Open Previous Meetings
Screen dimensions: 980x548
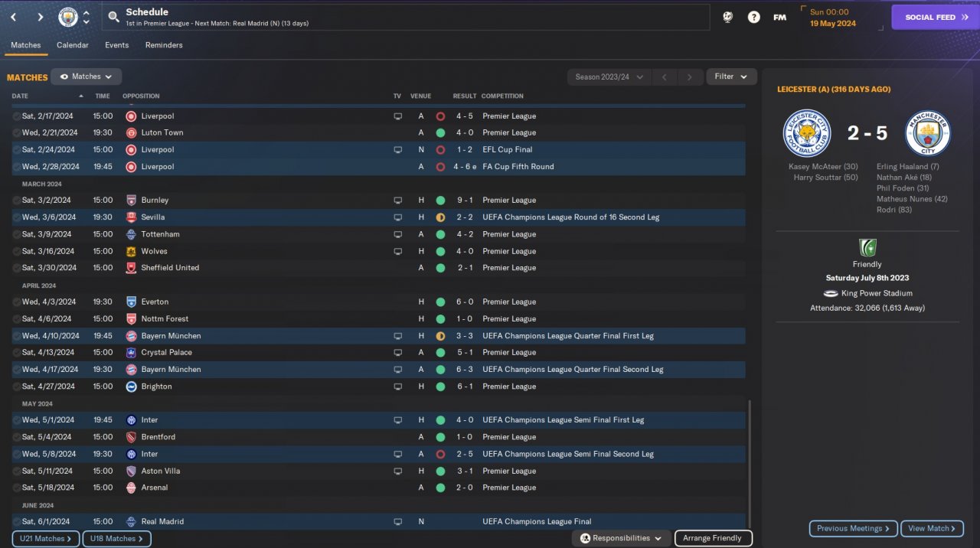854,528
